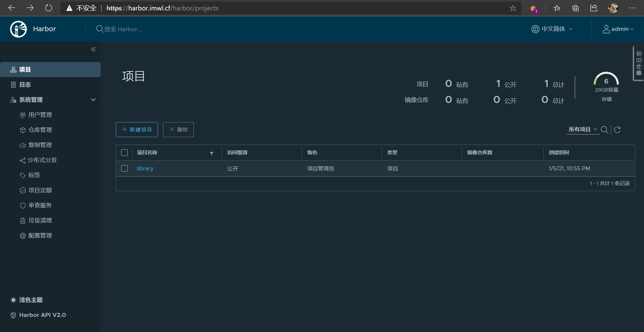
Task: Expand the 所有项目 filter dropdown
Action: click(x=583, y=129)
